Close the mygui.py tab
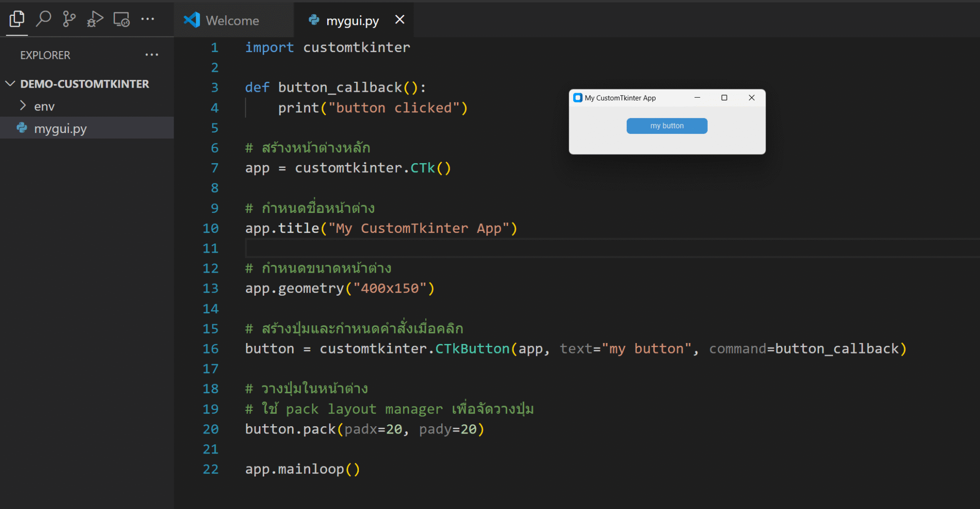980x509 pixels. [400, 20]
